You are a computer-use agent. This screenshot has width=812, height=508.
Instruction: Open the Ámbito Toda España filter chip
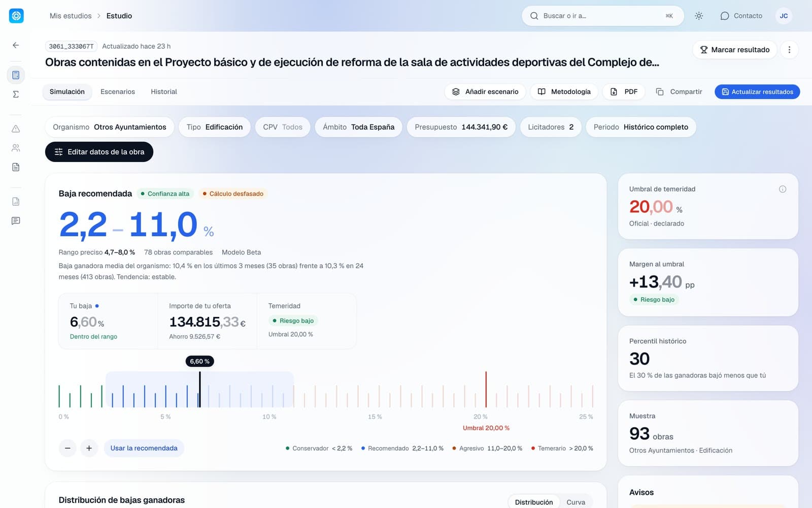(358, 127)
